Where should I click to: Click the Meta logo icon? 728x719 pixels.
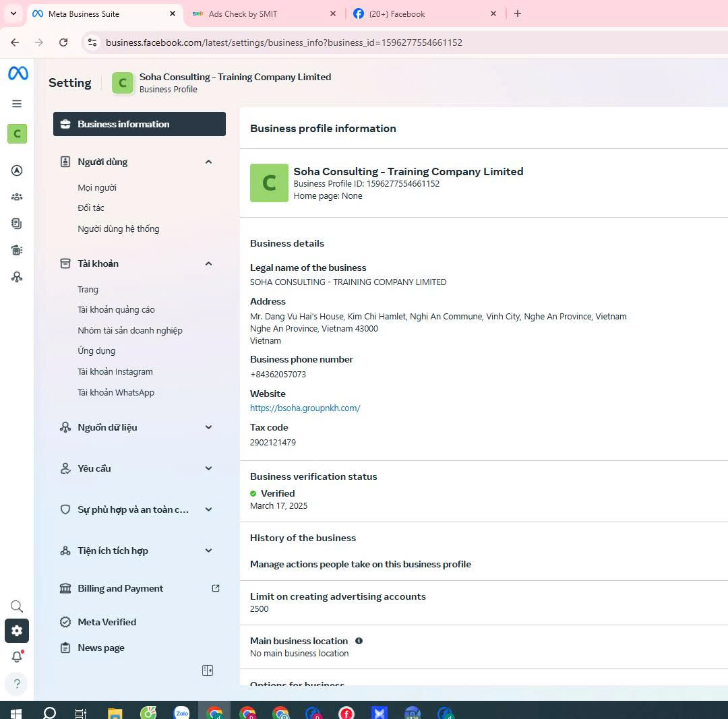18,73
